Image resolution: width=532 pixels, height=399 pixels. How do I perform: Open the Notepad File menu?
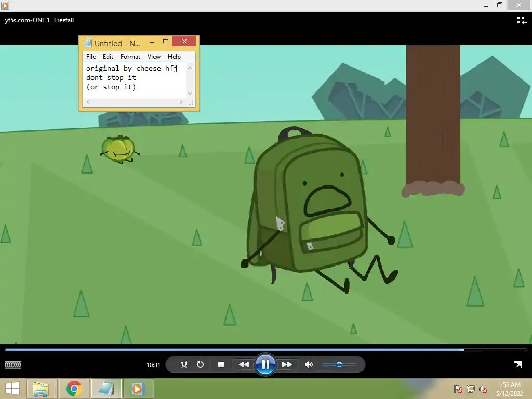click(91, 56)
